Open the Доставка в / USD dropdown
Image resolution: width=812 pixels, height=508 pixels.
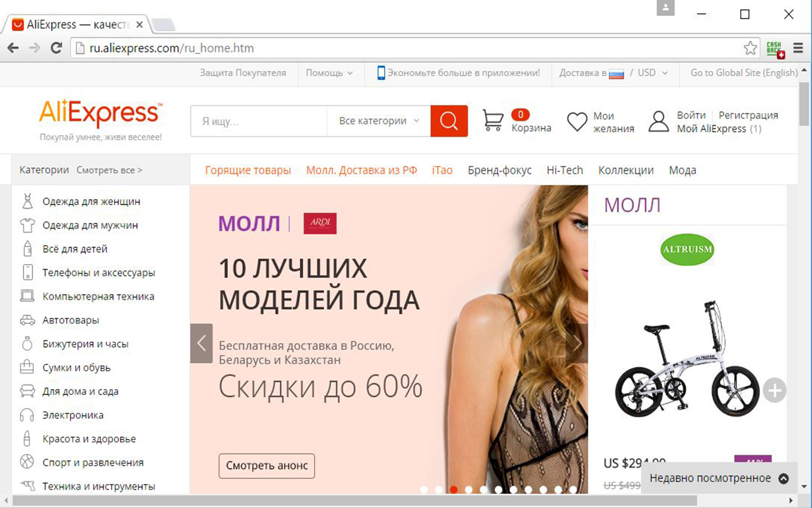(613, 73)
